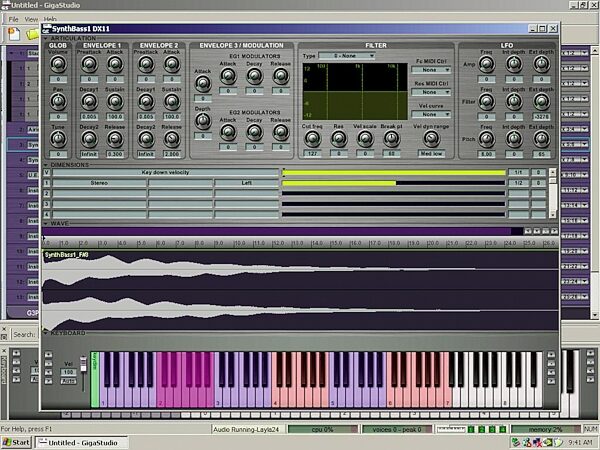Click the Vel dyn range knob
This screenshot has width=600, height=450.
click(431, 139)
